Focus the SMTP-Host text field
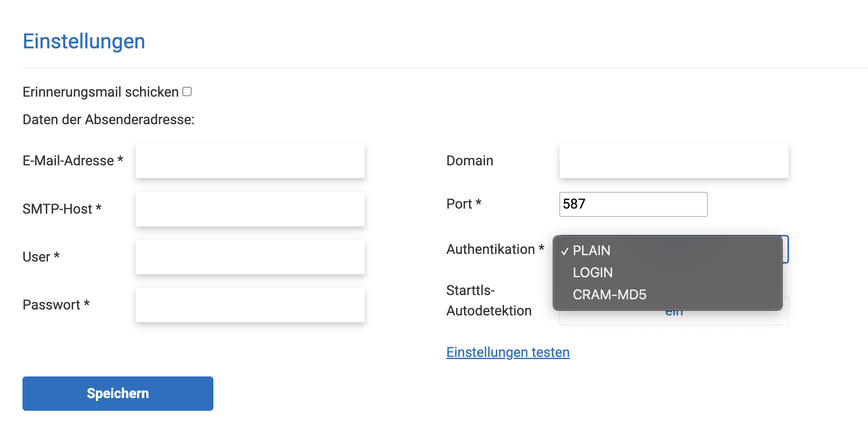This screenshot has width=868, height=429. (250, 209)
